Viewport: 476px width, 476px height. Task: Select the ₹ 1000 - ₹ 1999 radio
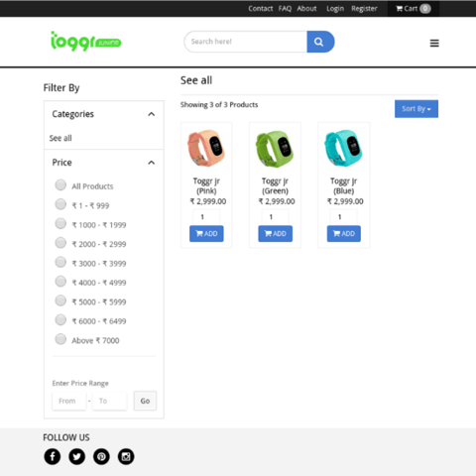pyautogui.click(x=60, y=223)
